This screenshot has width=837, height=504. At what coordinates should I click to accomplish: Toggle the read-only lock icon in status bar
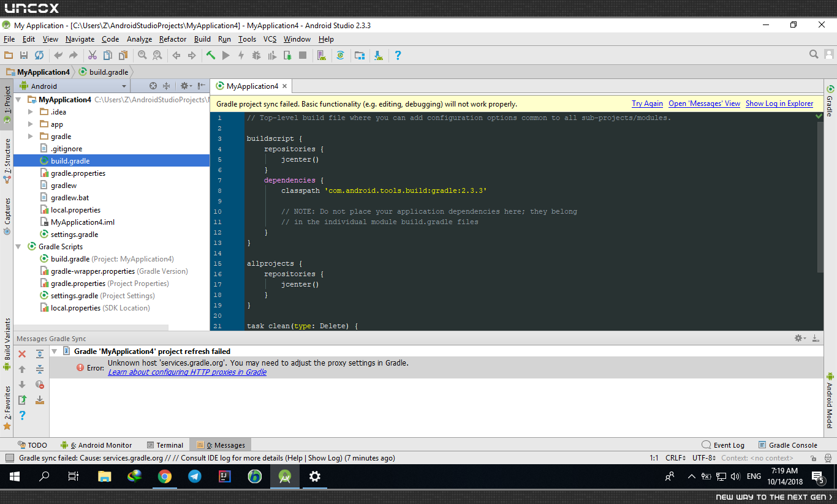(x=813, y=458)
